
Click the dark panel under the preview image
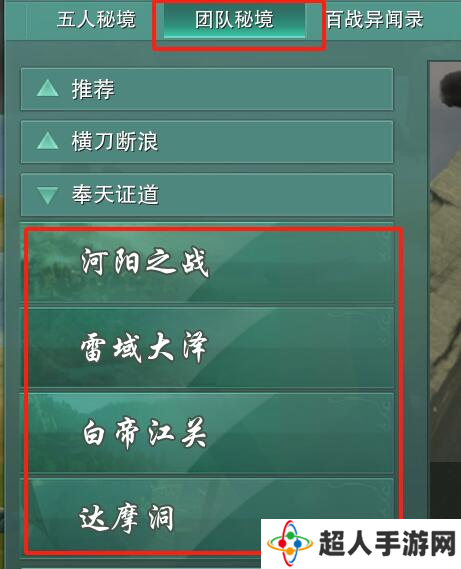446,490
